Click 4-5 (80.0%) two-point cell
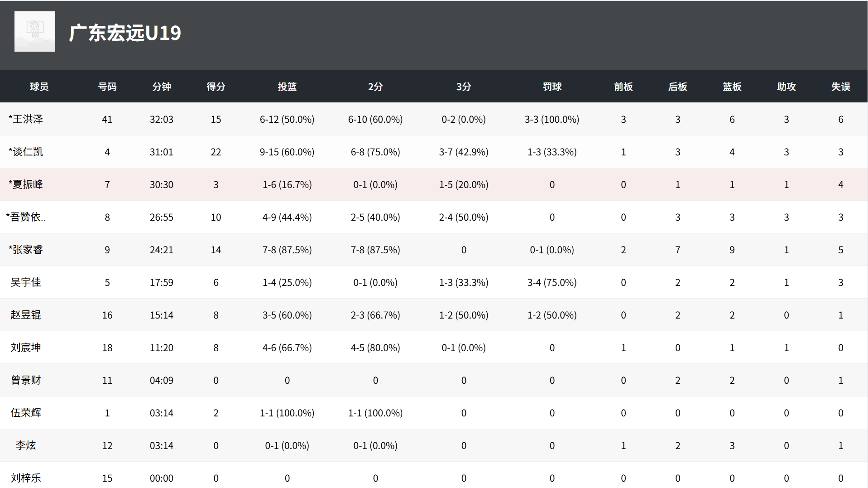Viewport: 868px width, 488px height. click(x=375, y=348)
